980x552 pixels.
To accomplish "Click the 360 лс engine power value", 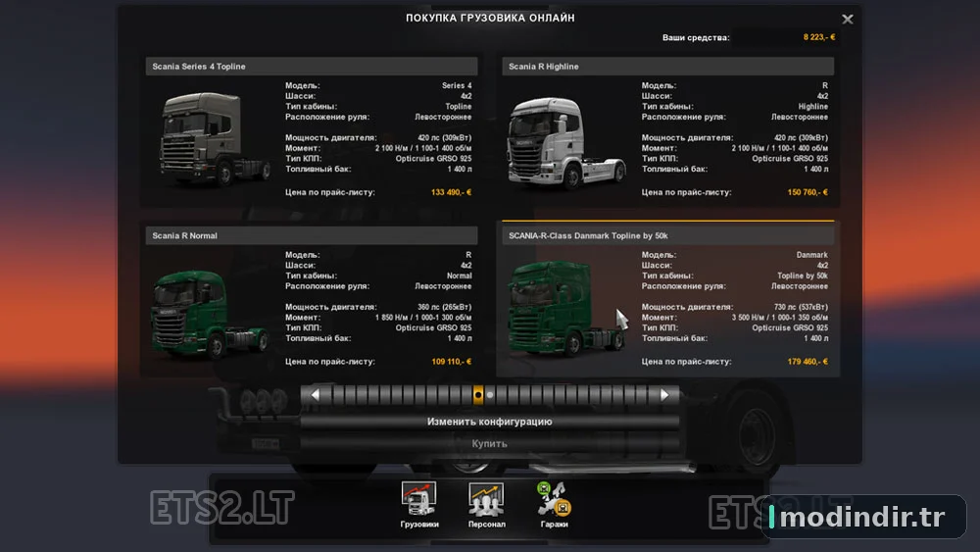I will [x=444, y=307].
